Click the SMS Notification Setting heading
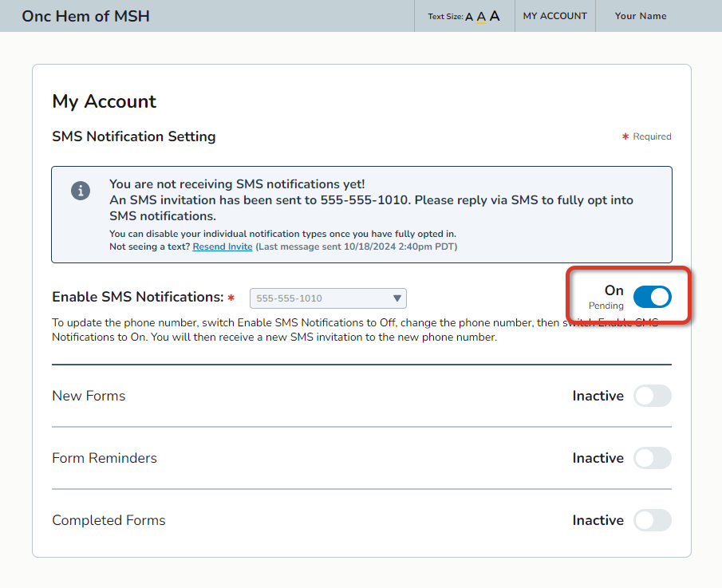 point(133,136)
